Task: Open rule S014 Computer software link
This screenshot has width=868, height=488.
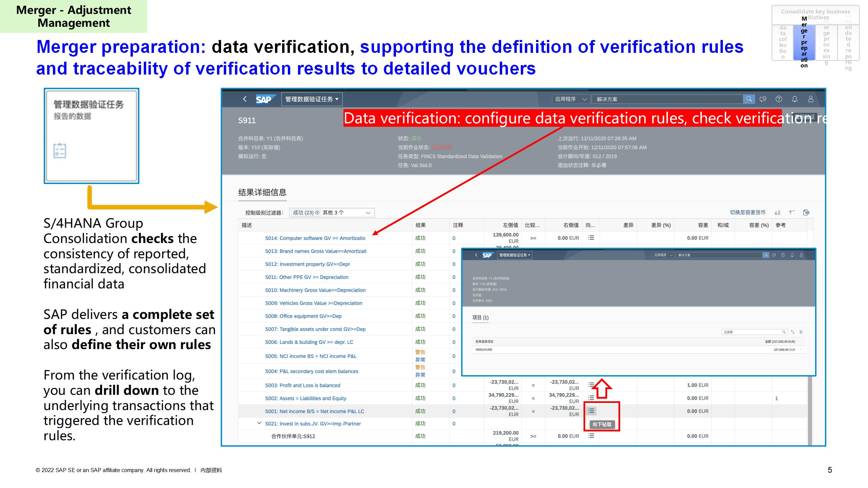Action: (315, 238)
